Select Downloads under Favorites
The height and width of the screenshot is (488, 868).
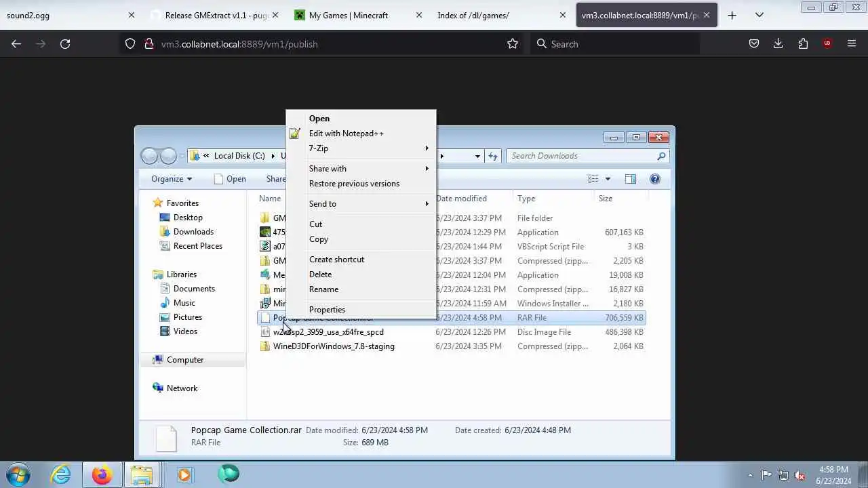193,232
